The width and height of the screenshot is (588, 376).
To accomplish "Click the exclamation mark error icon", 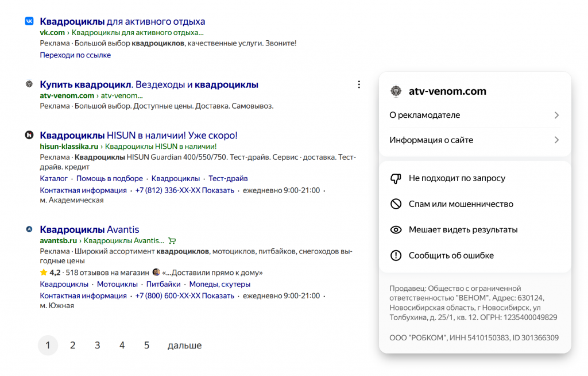I will coord(396,255).
